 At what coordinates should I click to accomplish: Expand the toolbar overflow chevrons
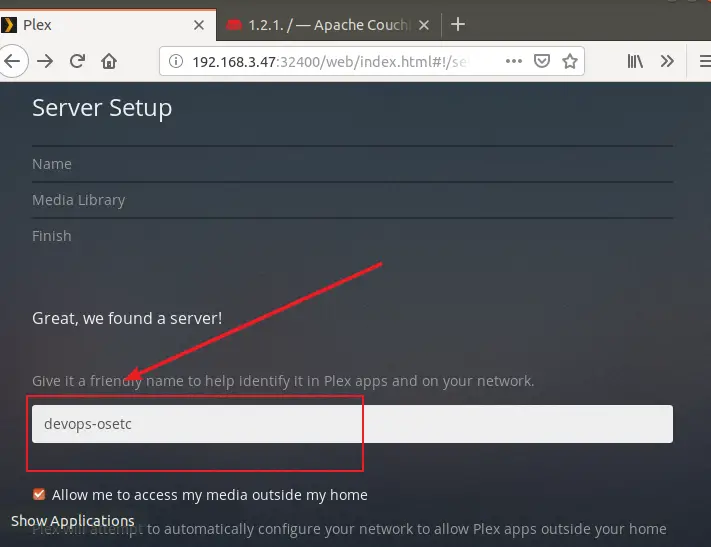667,61
